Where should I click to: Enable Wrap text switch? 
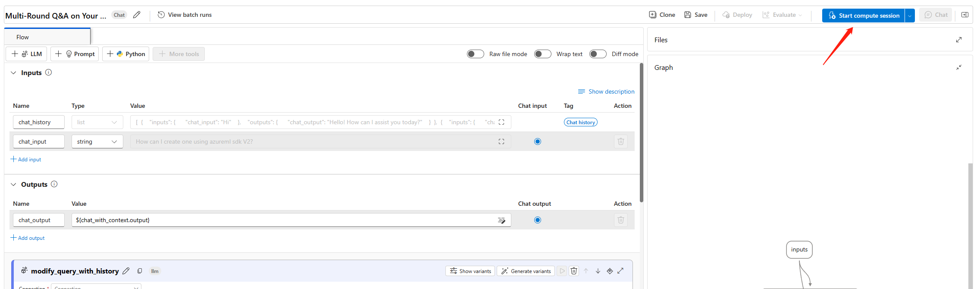click(x=542, y=54)
